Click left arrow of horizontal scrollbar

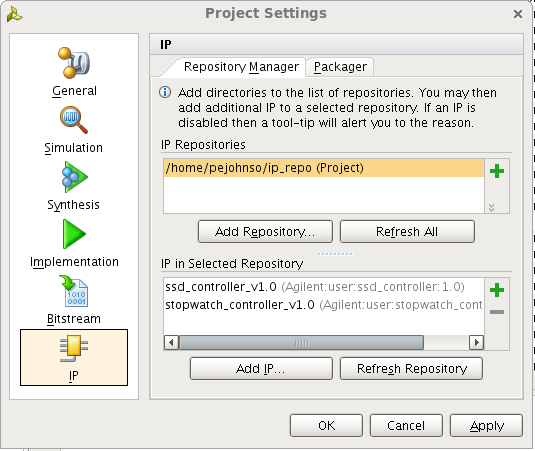coord(171,342)
